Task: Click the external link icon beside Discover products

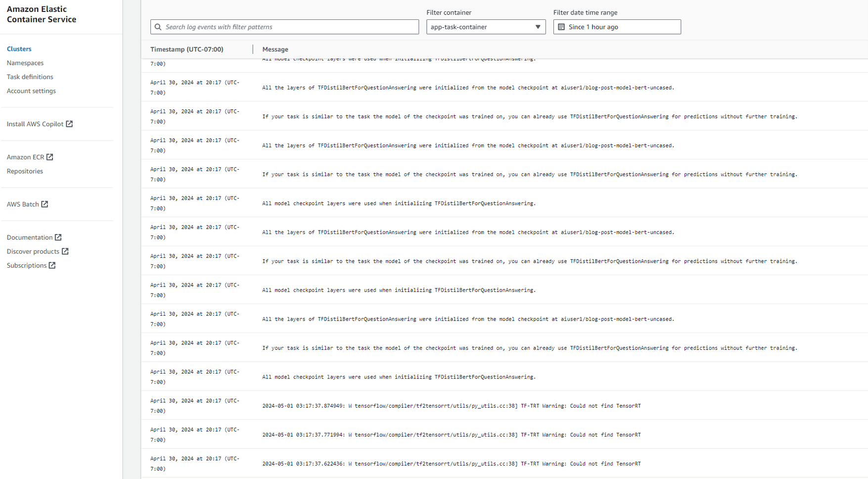Action: pyautogui.click(x=66, y=251)
